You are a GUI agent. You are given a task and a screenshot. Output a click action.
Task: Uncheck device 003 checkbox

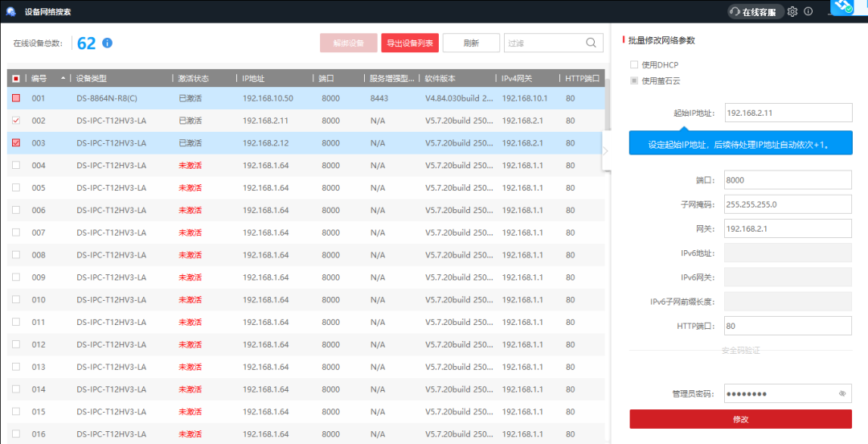coord(16,143)
